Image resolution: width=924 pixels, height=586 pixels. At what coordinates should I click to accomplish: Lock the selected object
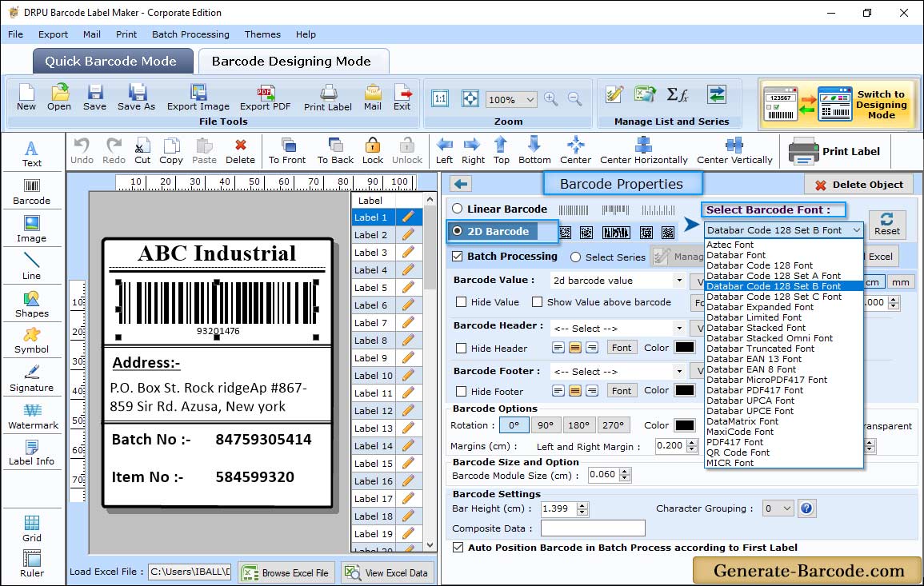(373, 151)
